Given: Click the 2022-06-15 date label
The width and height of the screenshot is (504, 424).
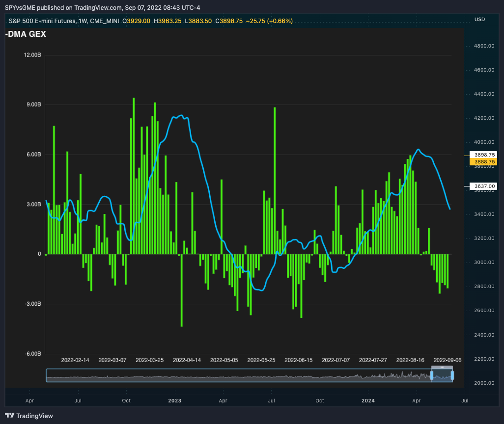Looking at the screenshot, I should click(x=299, y=360).
